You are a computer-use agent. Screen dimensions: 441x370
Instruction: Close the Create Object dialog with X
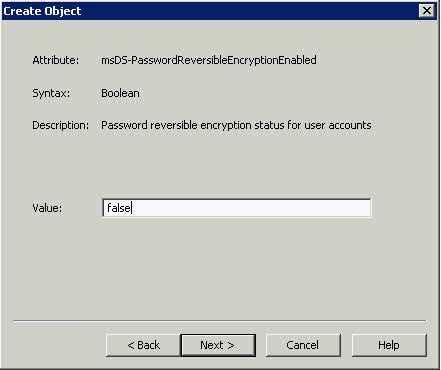point(426,11)
